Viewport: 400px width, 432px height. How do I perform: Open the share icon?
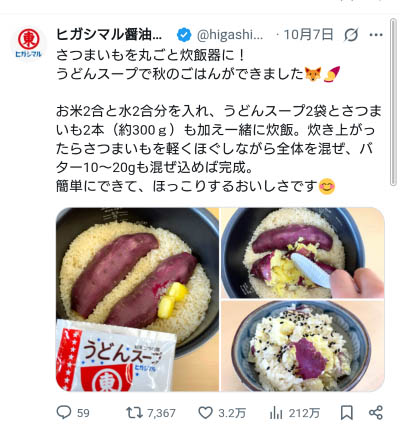click(x=376, y=413)
